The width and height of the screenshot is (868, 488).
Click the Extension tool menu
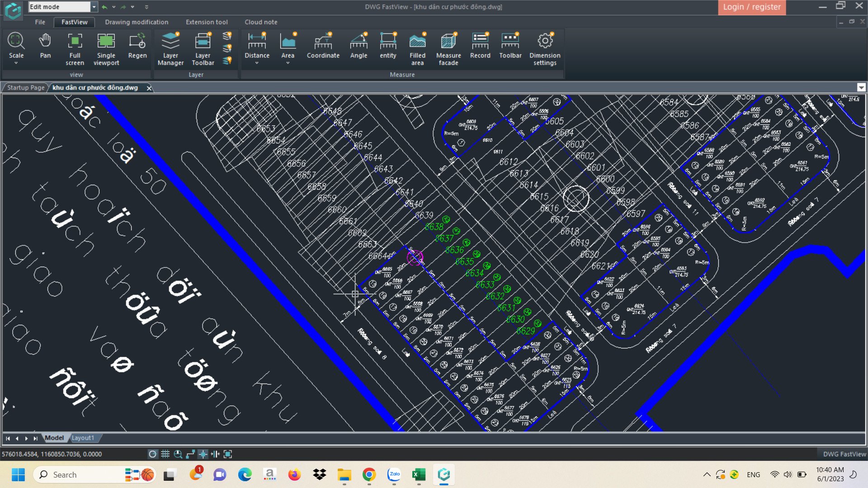pyautogui.click(x=207, y=22)
